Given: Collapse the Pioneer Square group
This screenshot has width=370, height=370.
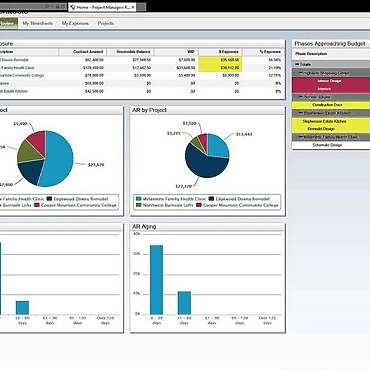Looking at the screenshot, I should click(x=301, y=97).
